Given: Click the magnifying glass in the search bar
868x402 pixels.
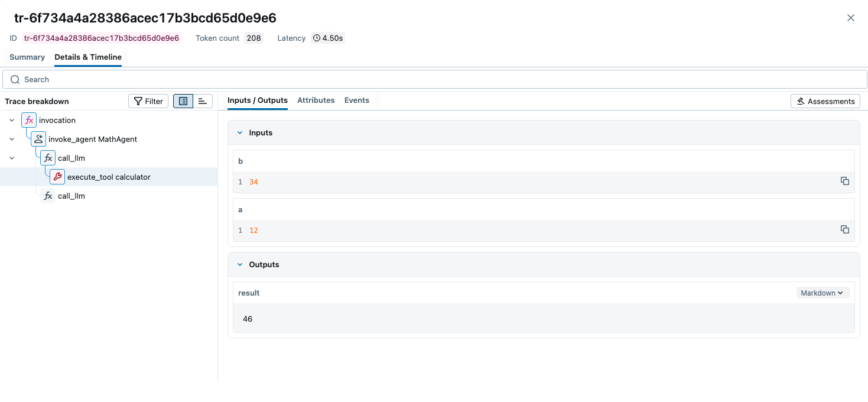Looking at the screenshot, I should [15, 79].
